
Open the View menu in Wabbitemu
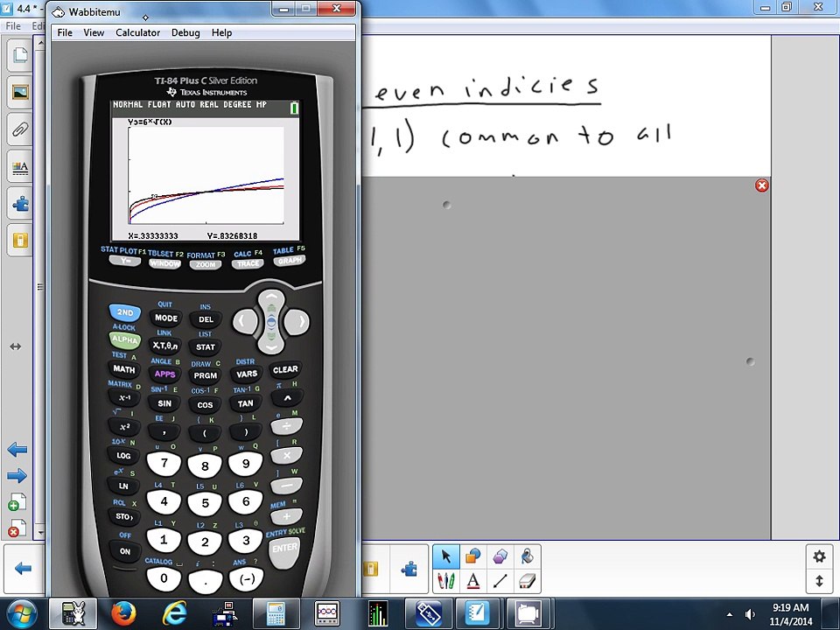pos(94,32)
